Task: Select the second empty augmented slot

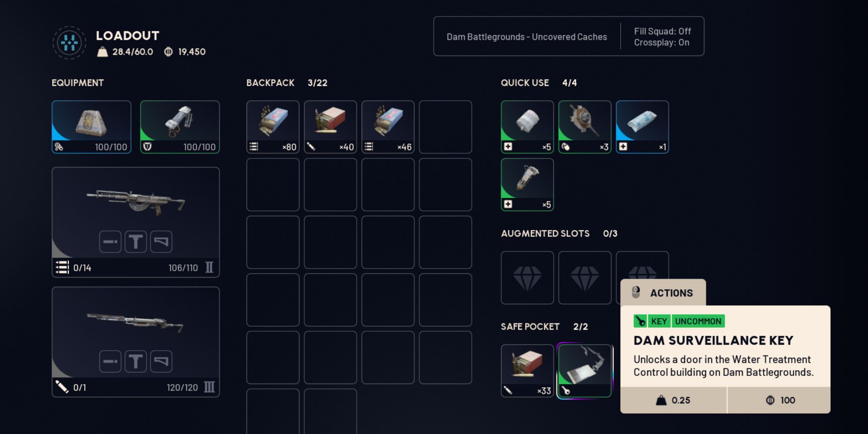Action: coord(585,278)
